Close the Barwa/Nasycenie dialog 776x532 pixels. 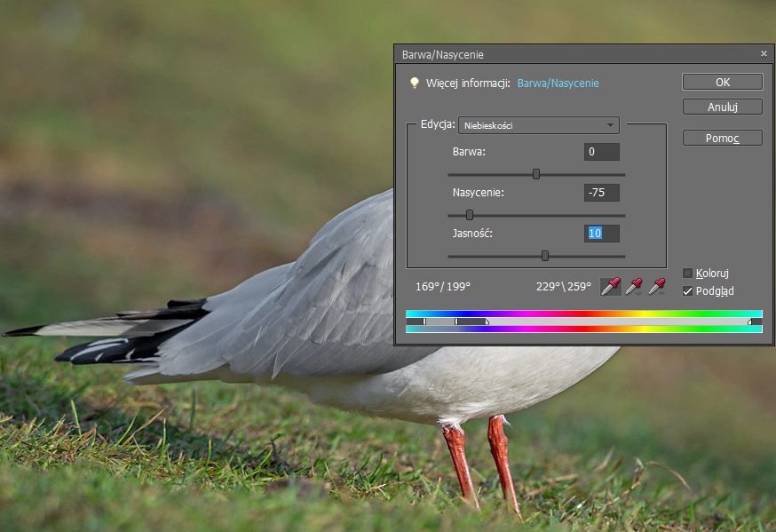pos(764,54)
